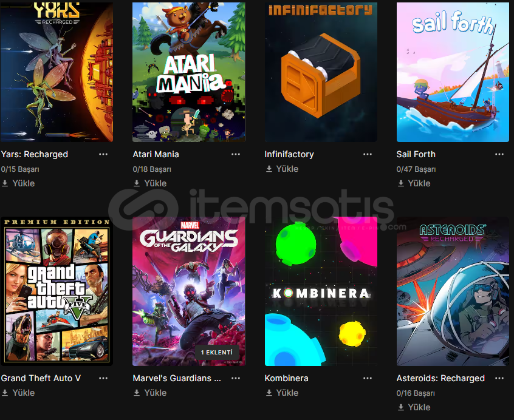Screen dimensions: 514x420
Task: Click the 1 EKLENTİ badge on Guardians cover
Action: pos(217,352)
